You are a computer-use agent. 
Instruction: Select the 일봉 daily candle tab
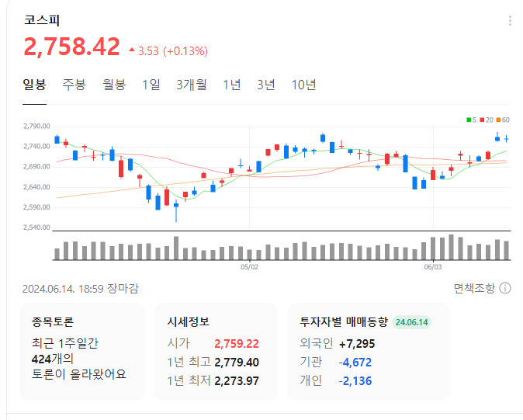coord(34,85)
